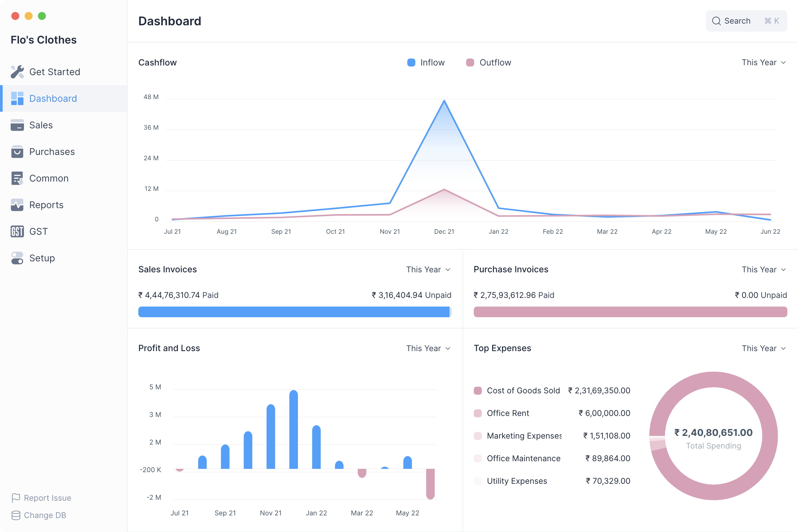Click the Sales card icon in sidebar
This screenshot has height=532, width=798.
click(x=17, y=125)
